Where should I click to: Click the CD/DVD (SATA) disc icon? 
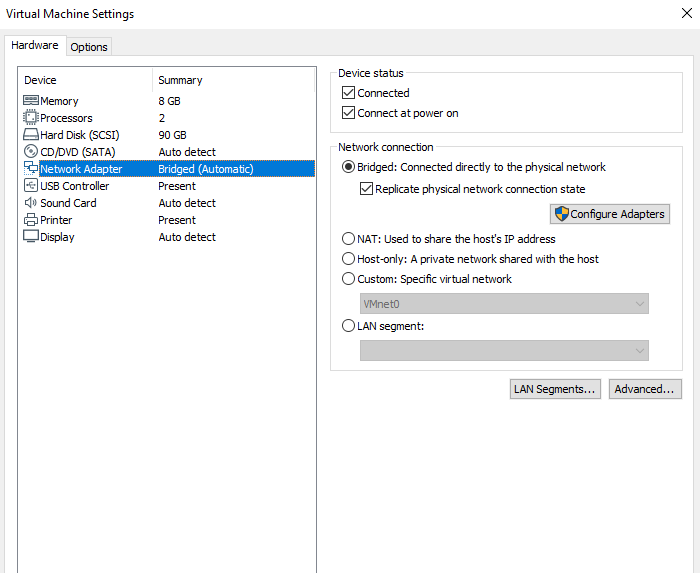coord(30,152)
